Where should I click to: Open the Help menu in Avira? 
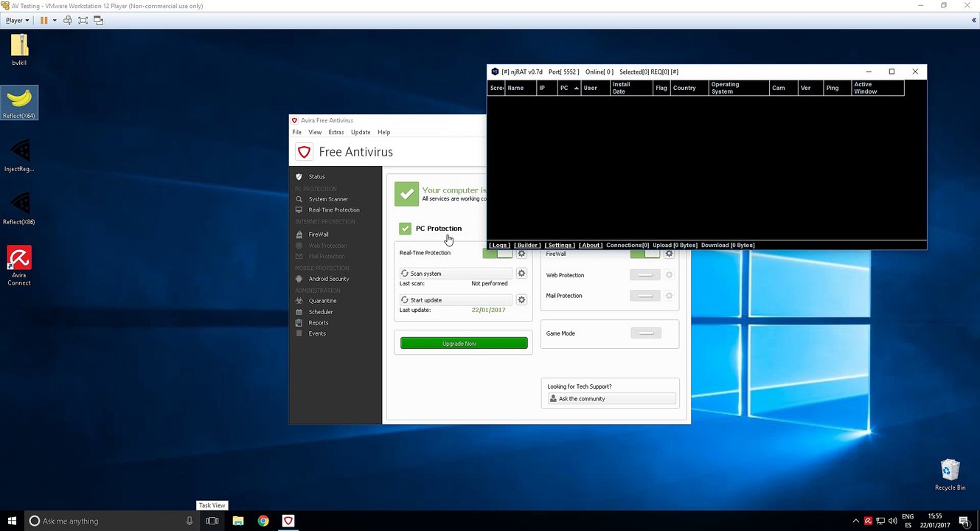[x=383, y=132]
